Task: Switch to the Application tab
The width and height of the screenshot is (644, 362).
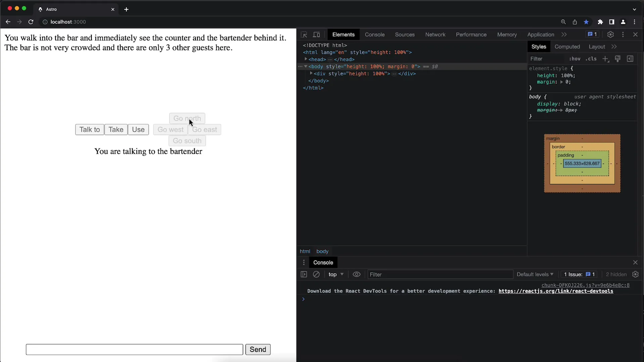Action: coord(541,35)
